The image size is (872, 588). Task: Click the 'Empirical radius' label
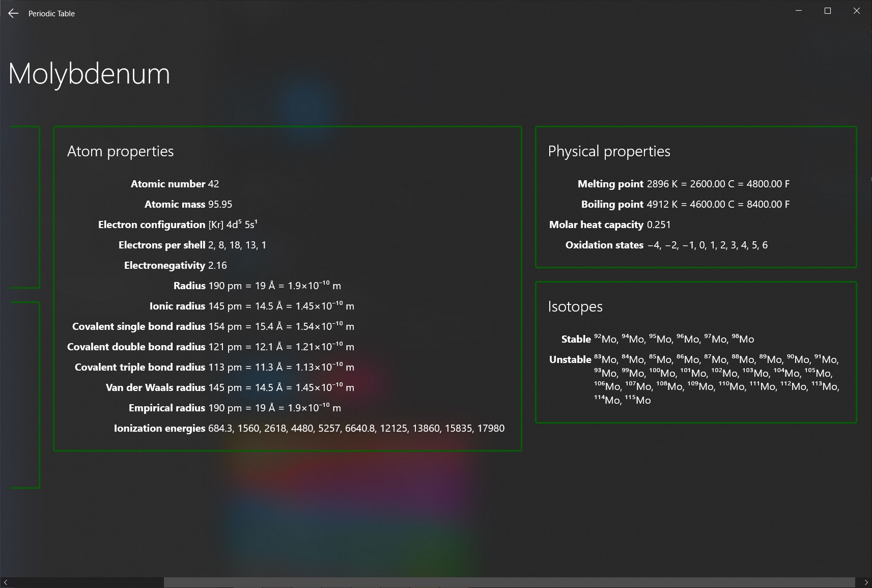pos(167,408)
